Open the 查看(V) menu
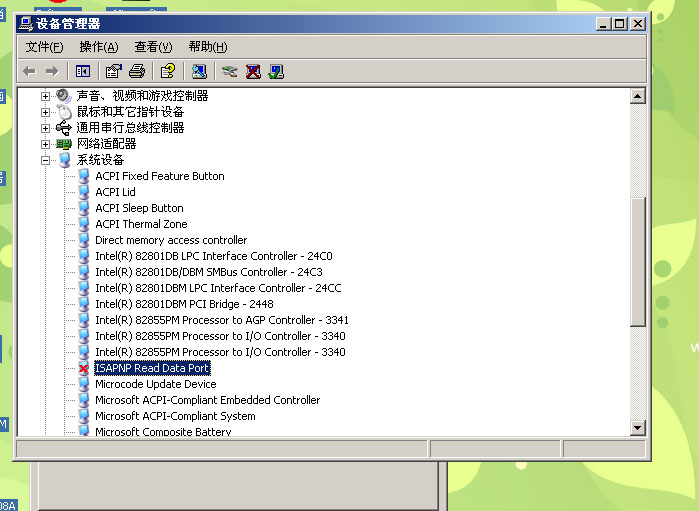 (x=153, y=47)
